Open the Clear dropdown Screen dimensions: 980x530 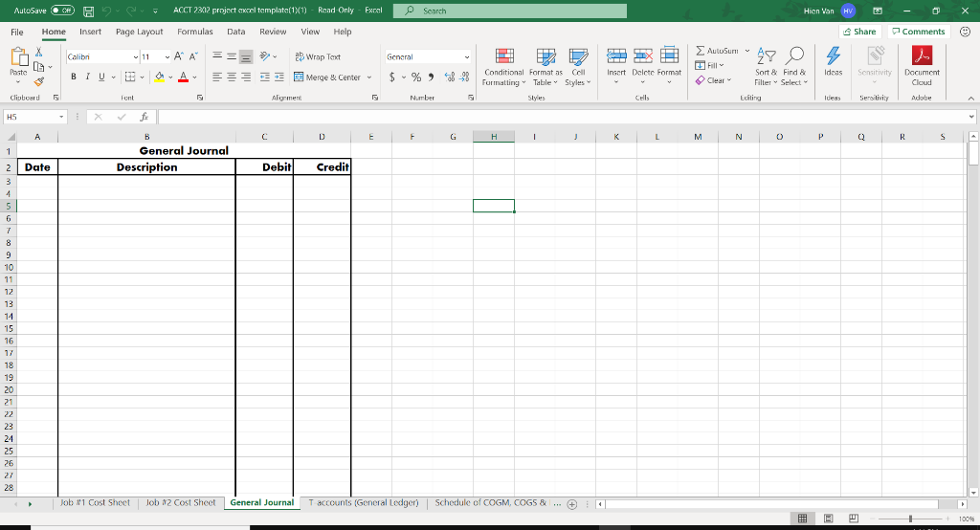(713, 80)
